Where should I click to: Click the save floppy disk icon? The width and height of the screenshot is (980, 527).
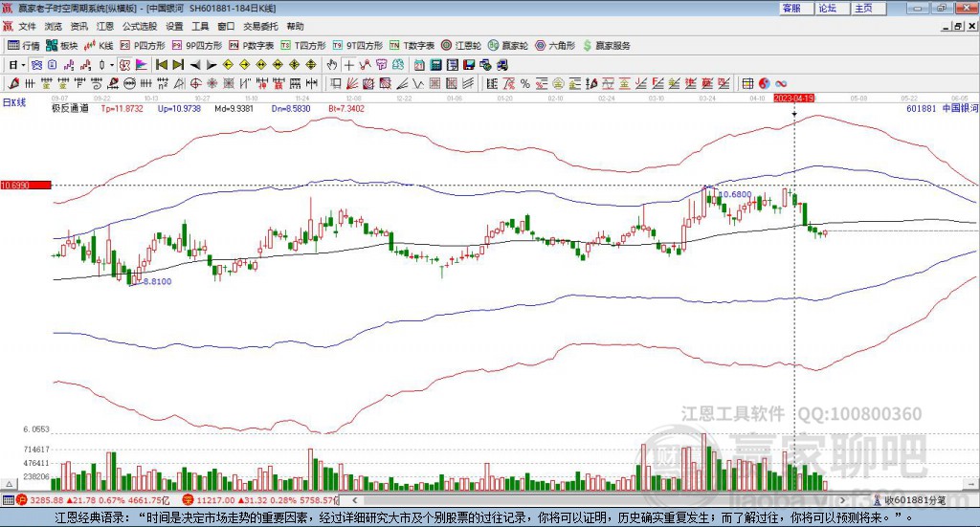[x=469, y=65]
